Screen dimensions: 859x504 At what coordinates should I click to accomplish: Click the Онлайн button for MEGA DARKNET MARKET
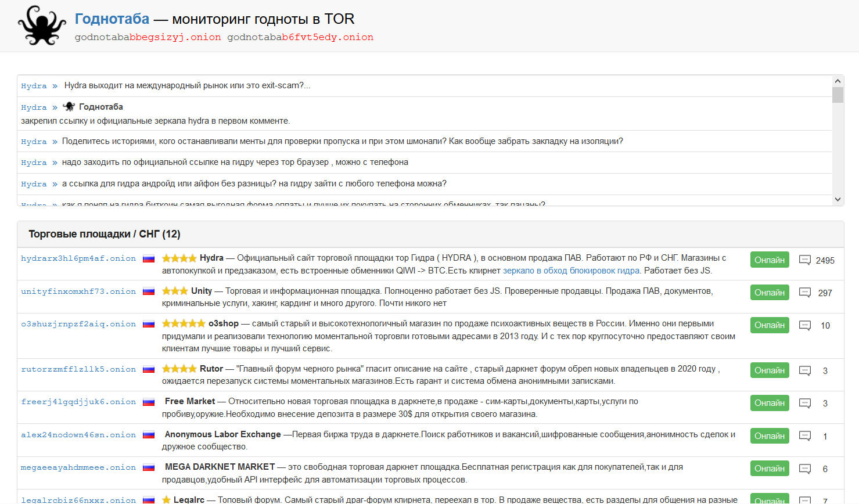click(x=770, y=469)
